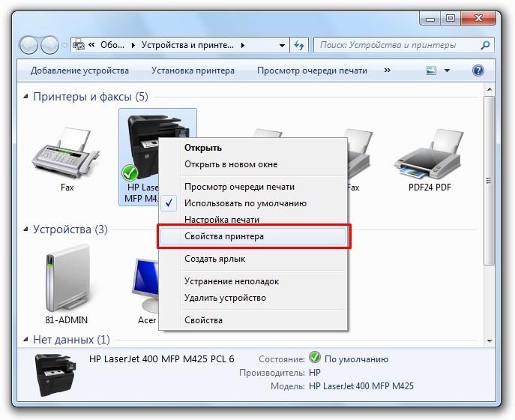Click the Устройства и принте... breadcrumb
The image size is (515, 420).
[187, 45]
